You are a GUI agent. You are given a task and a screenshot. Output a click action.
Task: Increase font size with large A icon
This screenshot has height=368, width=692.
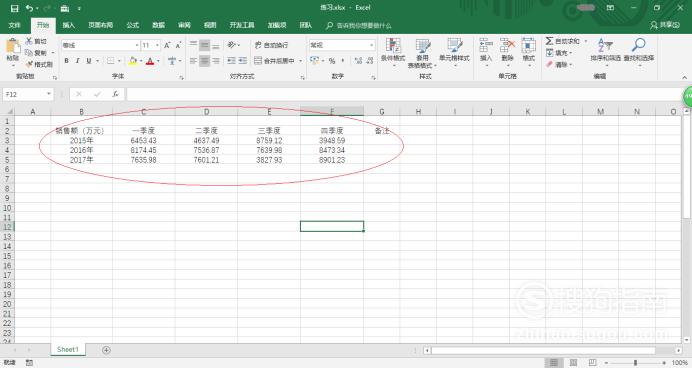[x=167, y=45]
